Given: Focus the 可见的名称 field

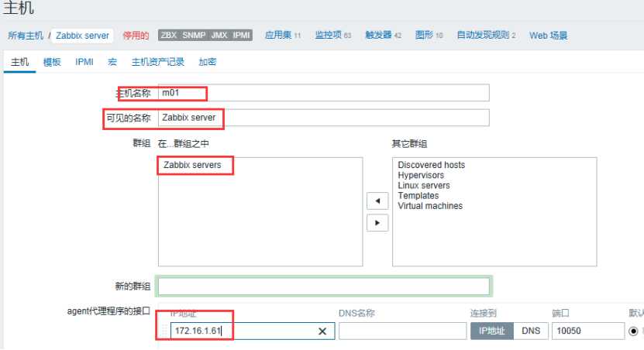Looking at the screenshot, I should [324, 118].
